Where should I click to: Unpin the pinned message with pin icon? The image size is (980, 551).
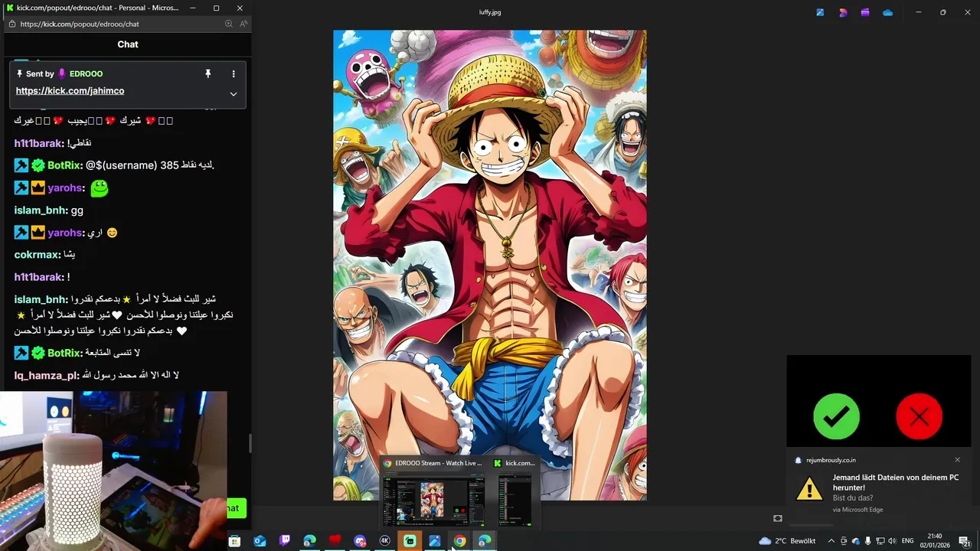pos(207,73)
